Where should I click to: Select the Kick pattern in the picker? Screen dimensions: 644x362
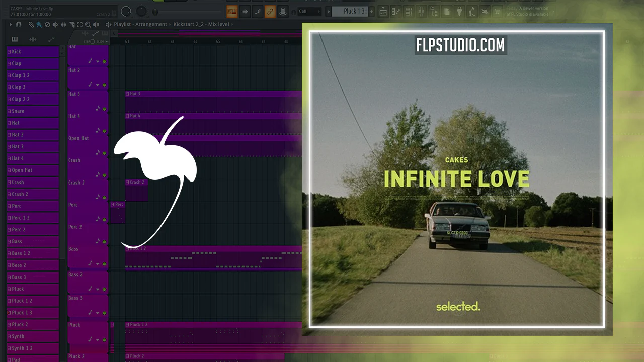click(x=33, y=52)
